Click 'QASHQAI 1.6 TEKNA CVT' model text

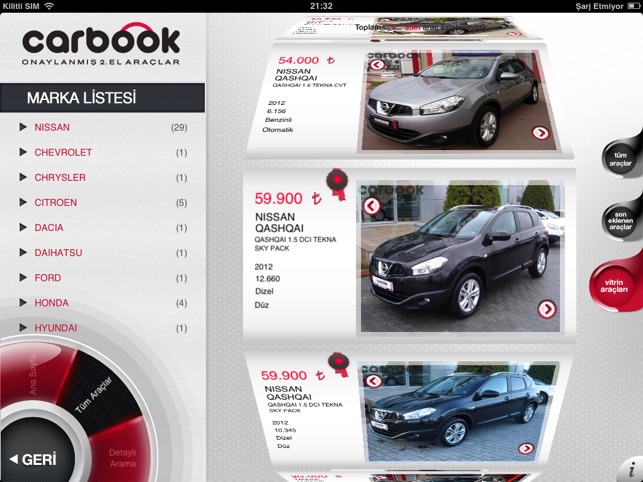pyautogui.click(x=310, y=85)
